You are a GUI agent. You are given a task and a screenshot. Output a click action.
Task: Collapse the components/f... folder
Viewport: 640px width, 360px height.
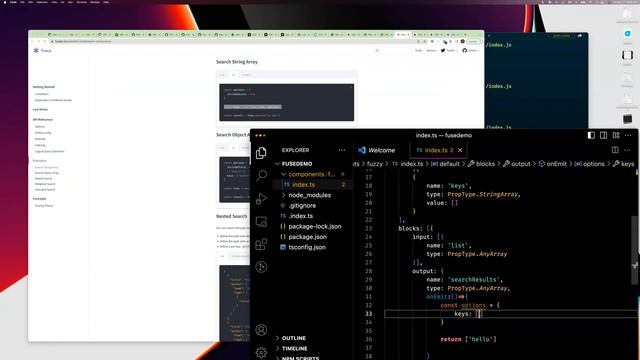pyautogui.click(x=312, y=174)
